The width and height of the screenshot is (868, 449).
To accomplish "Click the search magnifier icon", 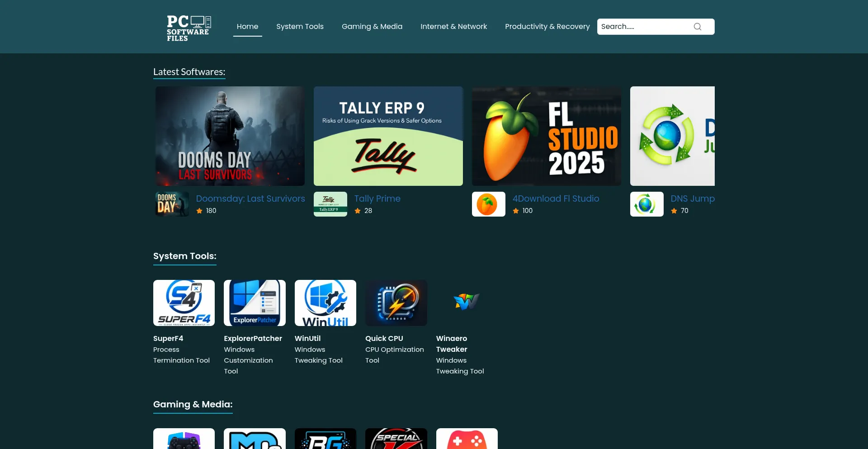I will 698,27.
